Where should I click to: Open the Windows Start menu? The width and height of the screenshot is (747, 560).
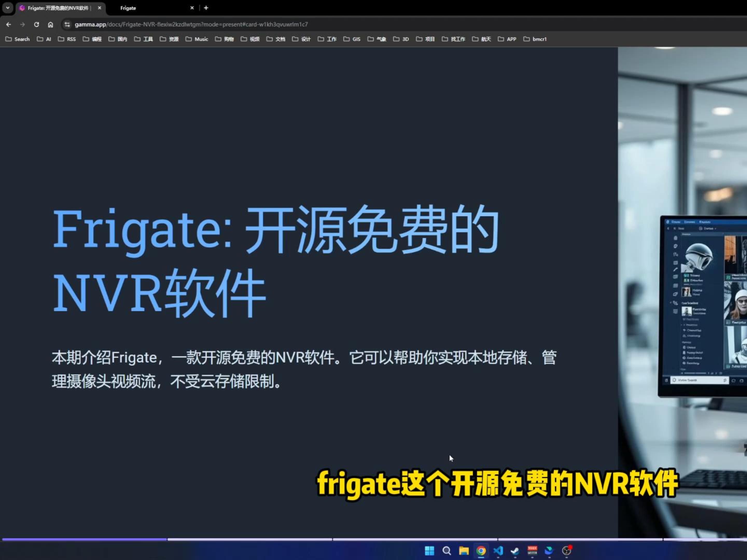[429, 551]
